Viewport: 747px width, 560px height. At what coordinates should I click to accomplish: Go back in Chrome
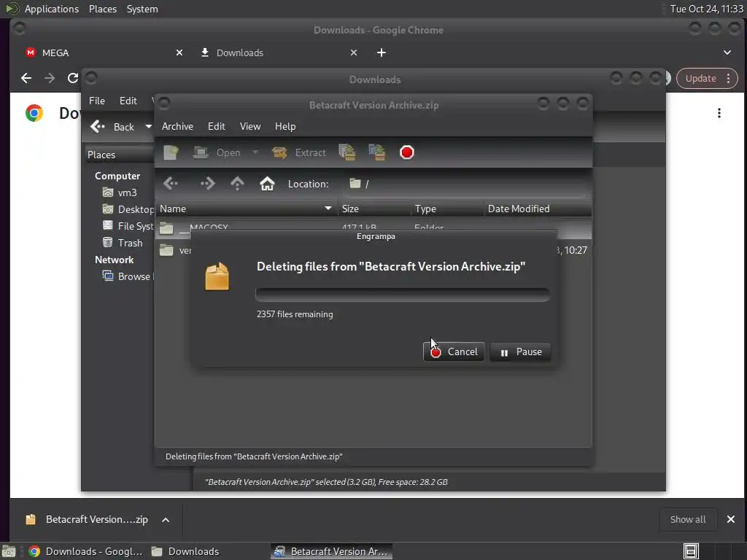[26, 78]
